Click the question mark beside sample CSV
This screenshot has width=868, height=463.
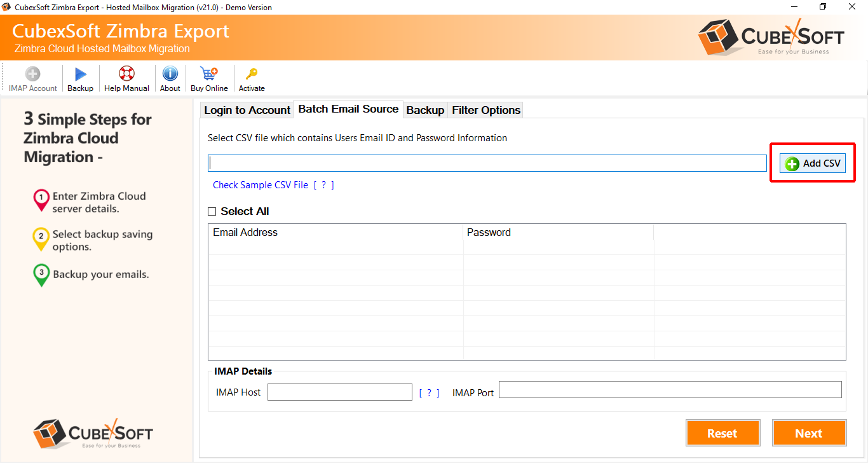(x=323, y=185)
